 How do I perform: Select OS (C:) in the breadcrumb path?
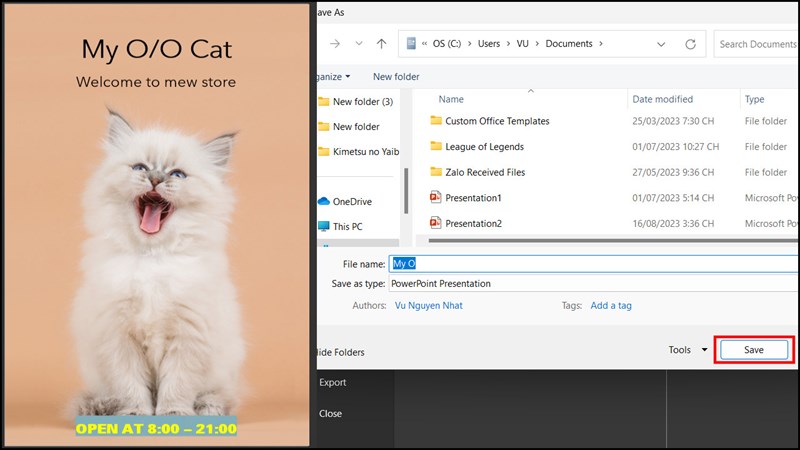446,44
